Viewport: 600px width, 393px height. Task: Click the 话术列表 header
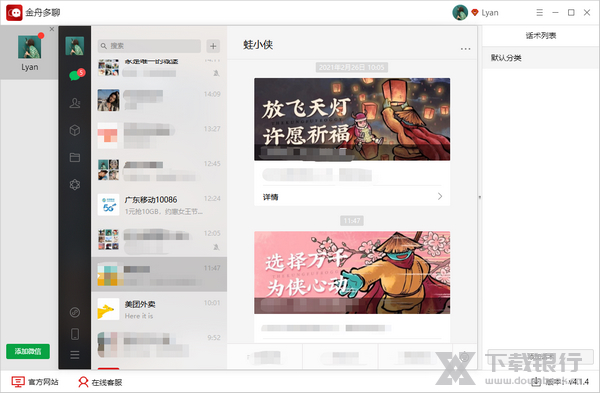pyautogui.click(x=541, y=36)
